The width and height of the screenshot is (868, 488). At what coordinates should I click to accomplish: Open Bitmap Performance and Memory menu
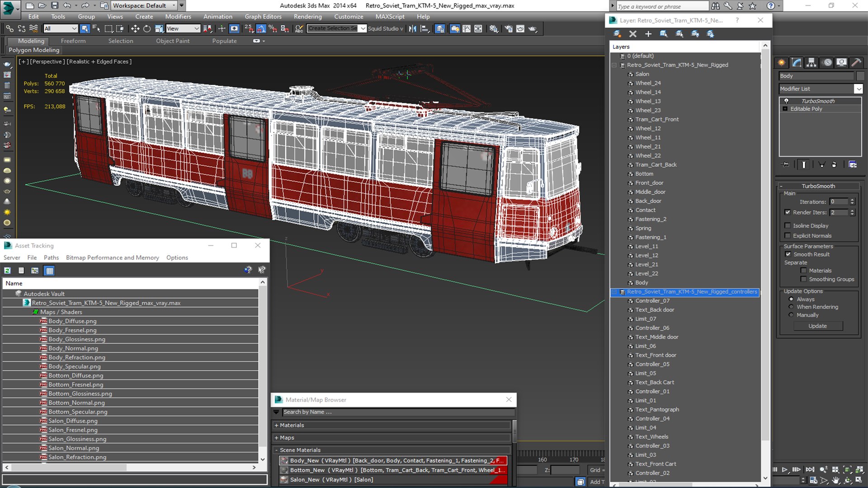click(113, 258)
